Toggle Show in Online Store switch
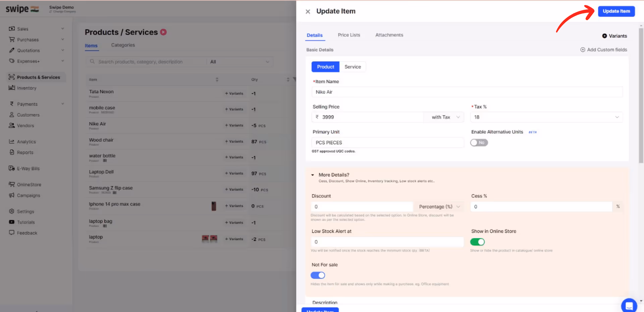The width and height of the screenshot is (644, 312). (477, 242)
